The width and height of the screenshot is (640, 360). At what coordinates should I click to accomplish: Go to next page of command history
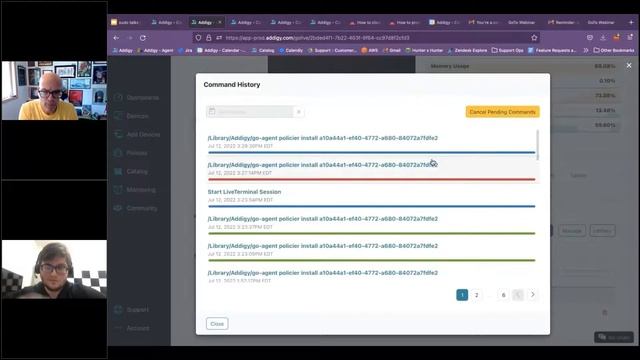click(533, 295)
